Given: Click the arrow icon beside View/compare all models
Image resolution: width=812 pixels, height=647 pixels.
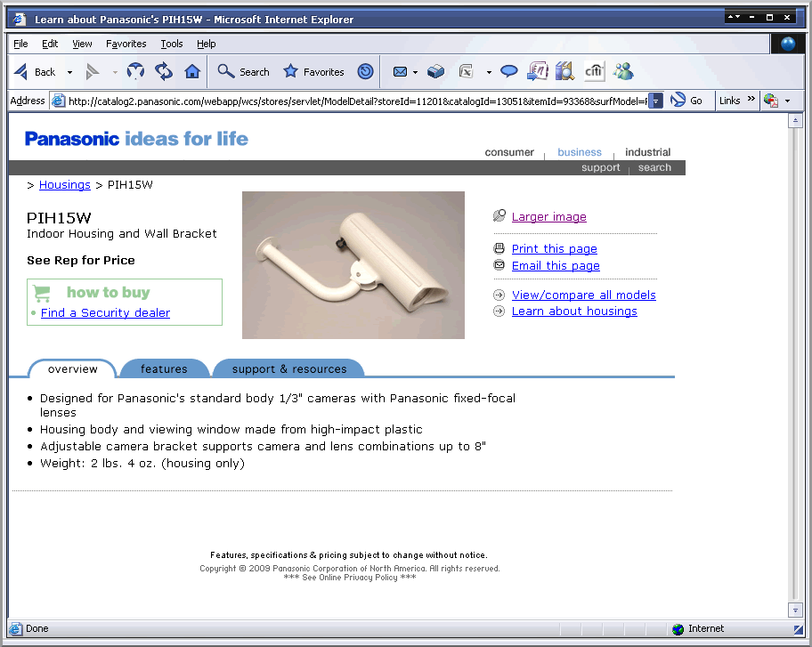Looking at the screenshot, I should click(499, 295).
